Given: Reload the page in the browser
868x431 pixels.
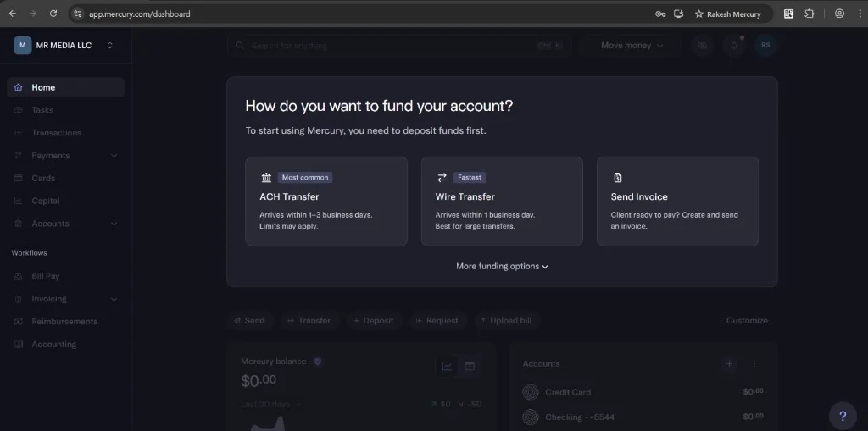Looking at the screenshot, I should pos(53,14).
